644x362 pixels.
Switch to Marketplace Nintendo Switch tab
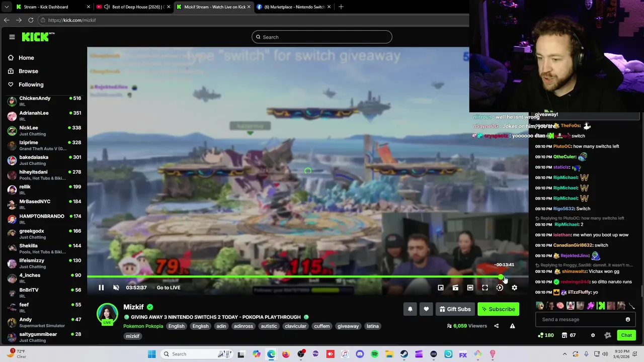(294, 7)
